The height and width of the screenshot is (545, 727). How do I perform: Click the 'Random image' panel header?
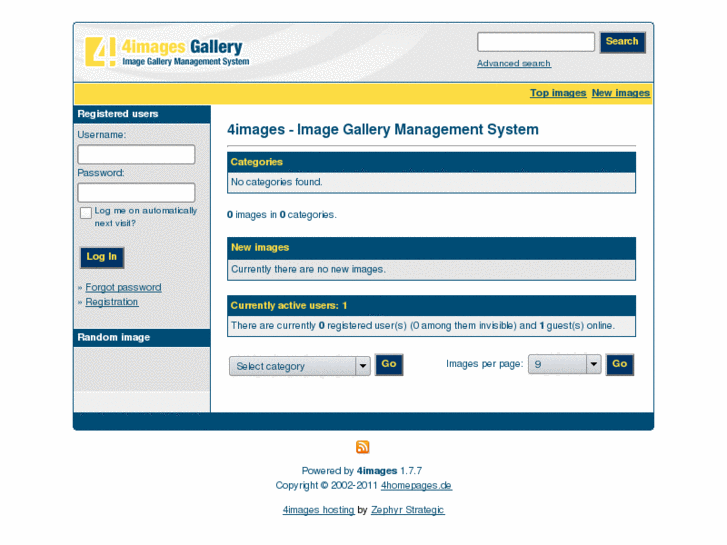(142, 338)
